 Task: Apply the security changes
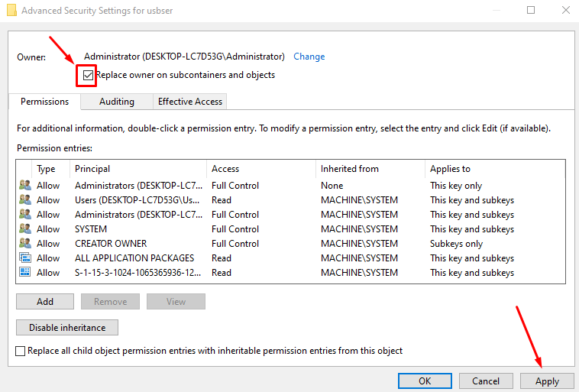pos(547,381)
